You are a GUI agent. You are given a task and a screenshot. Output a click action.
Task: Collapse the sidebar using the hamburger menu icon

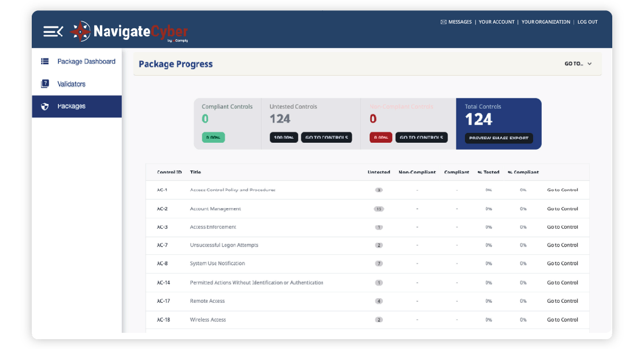pyautogui.click(x=53, y=31)
